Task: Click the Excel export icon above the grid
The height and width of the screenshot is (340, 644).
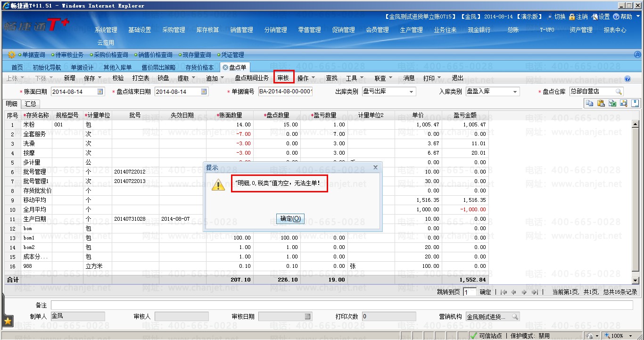Action: 612,103
